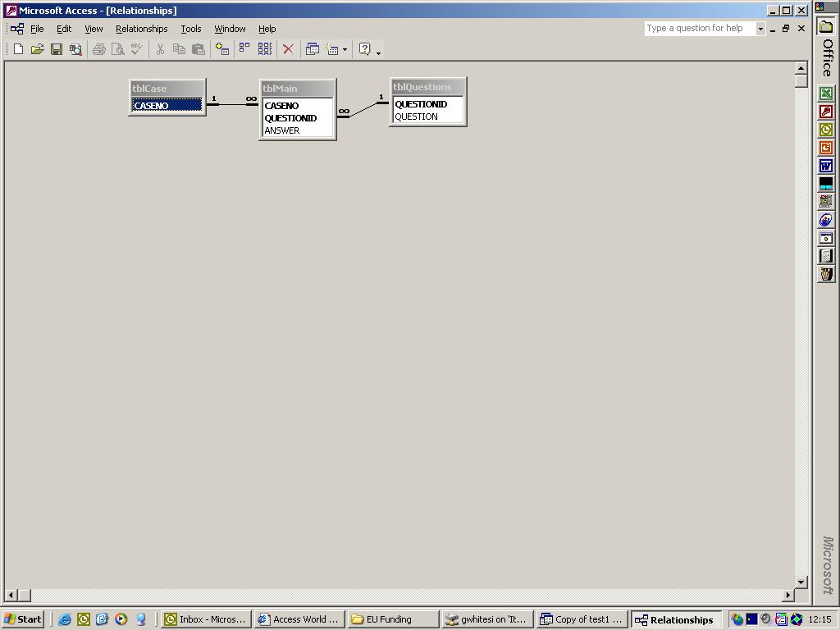The height and width of the screenshot is (630, 840).
Task: Click the Type a question for help box
Action: pyautogui.click(x=700, y=29)
